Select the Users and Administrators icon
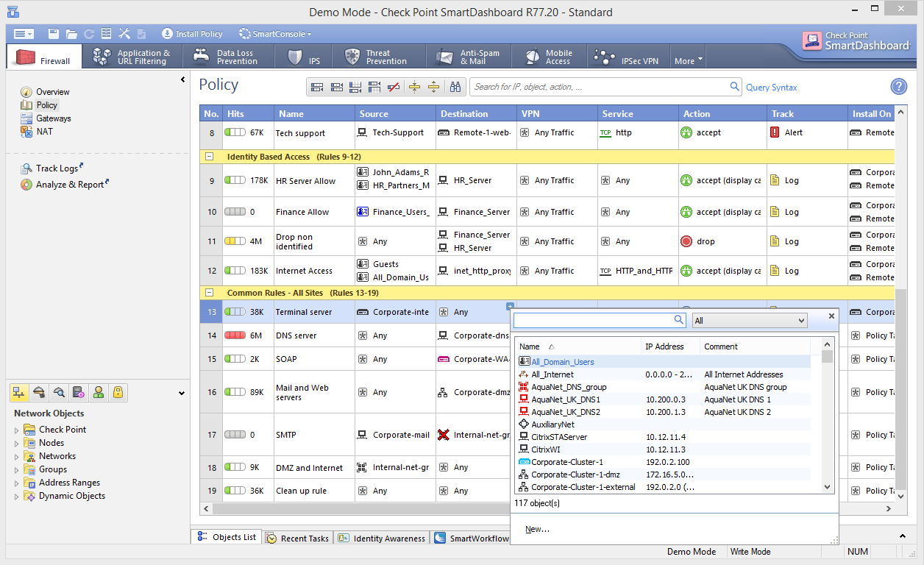 pos(99,393)
